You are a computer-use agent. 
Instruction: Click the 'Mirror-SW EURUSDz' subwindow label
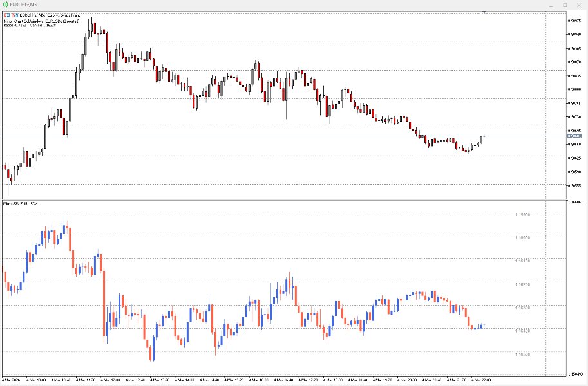pos(20,203)
